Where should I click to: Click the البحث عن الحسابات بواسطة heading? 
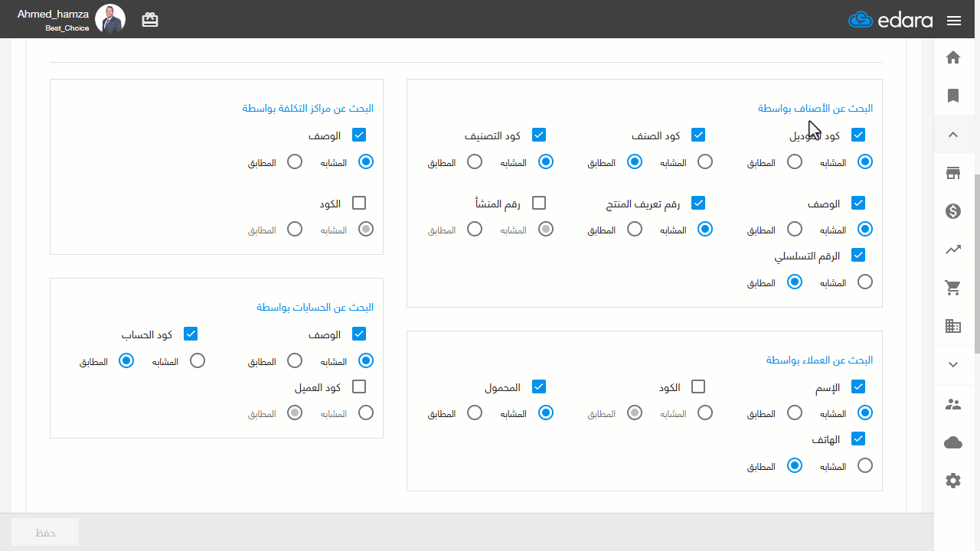pyautogui.click(x=315, y=307)
